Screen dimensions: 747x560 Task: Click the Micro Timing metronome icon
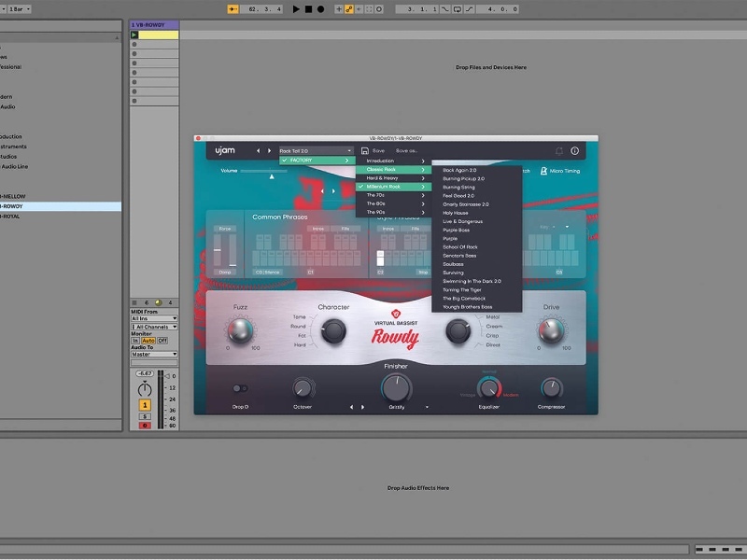[543, 171]
